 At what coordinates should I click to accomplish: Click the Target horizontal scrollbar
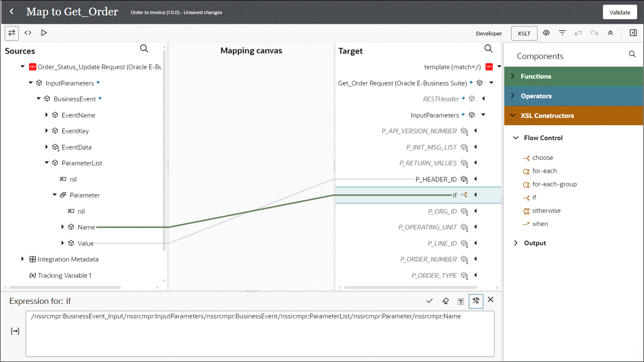(x=410, y=287)
